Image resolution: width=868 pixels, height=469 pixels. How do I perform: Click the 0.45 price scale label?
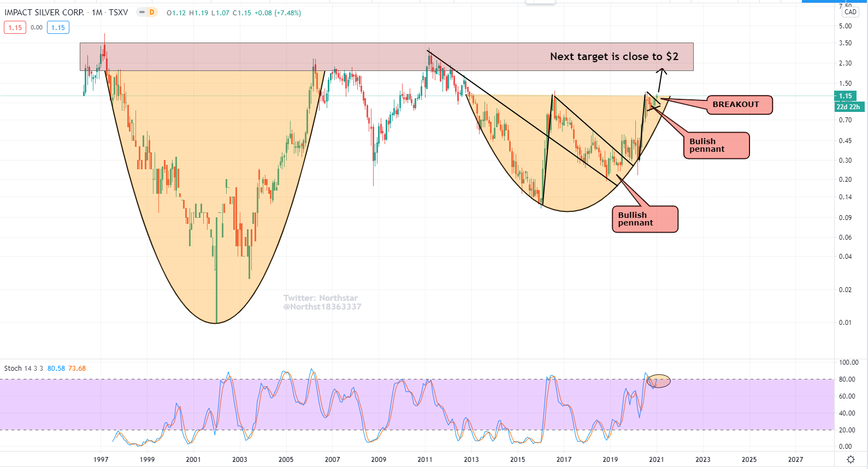click(846, 141)
